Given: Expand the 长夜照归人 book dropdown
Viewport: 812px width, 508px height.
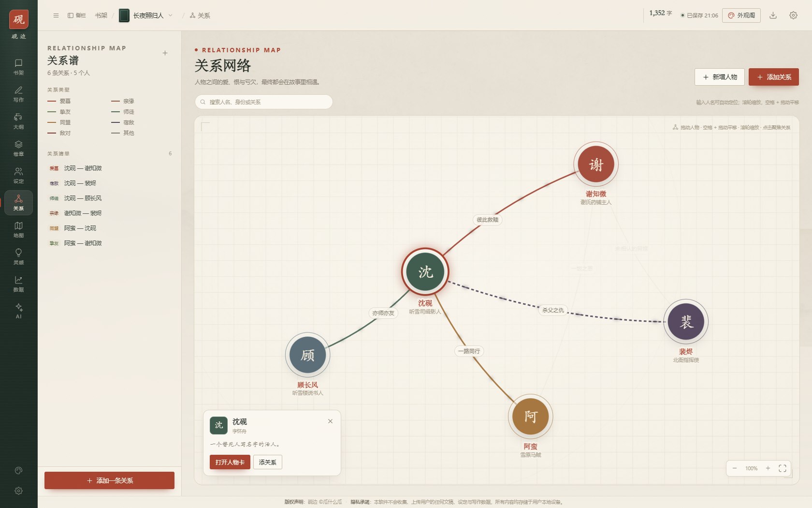Looking at the screenshot, I should coord(146,15).
